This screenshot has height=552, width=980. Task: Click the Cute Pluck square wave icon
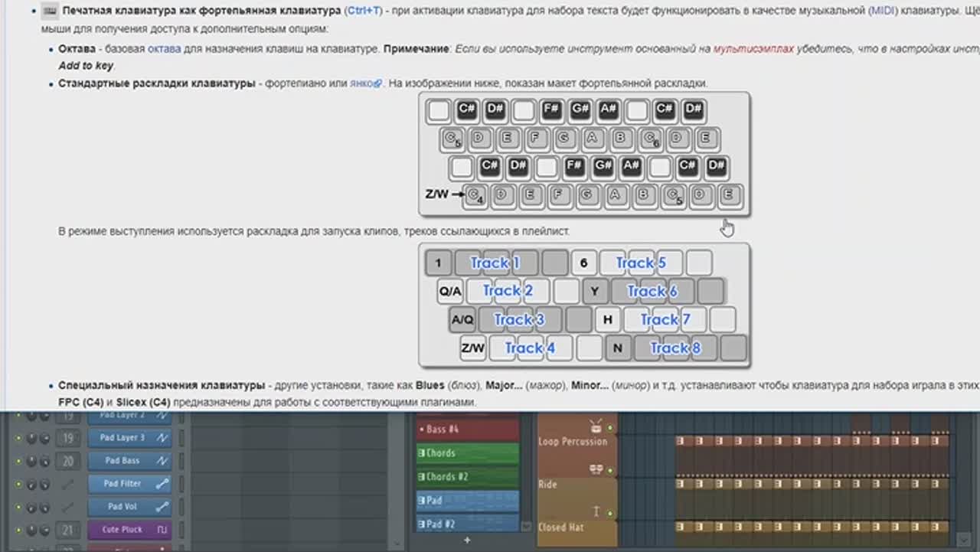point(162,530)
